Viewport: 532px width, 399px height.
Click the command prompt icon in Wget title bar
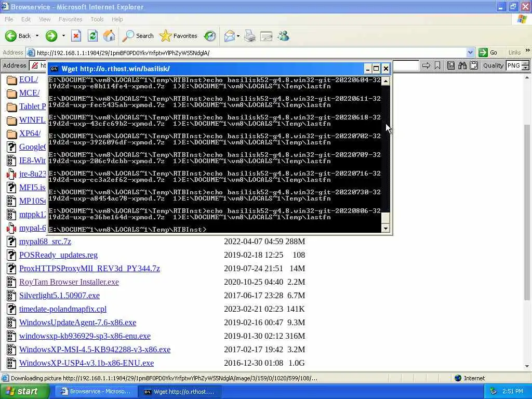[54, 69]
